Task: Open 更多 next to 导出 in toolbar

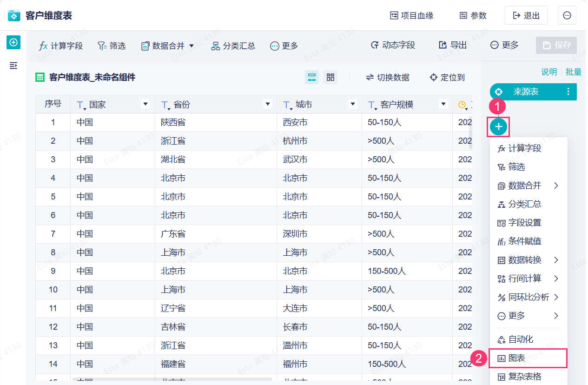Action: [x=504, y=45]
